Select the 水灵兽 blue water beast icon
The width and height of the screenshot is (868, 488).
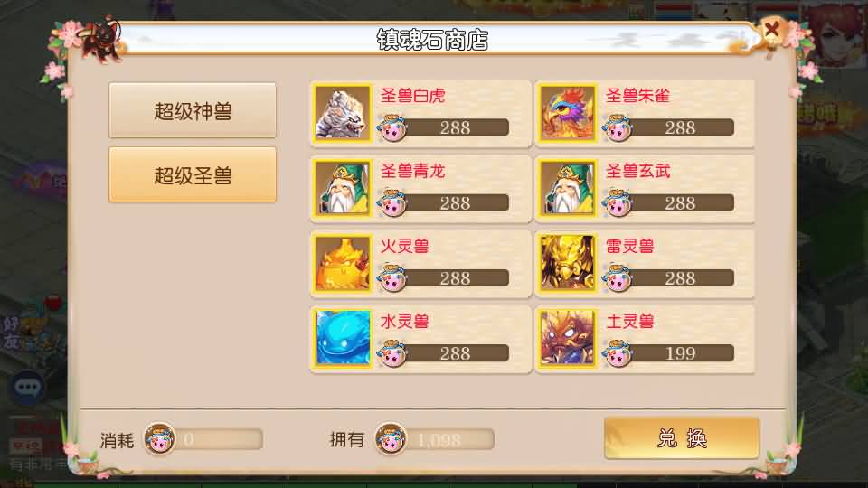point(343,338)
